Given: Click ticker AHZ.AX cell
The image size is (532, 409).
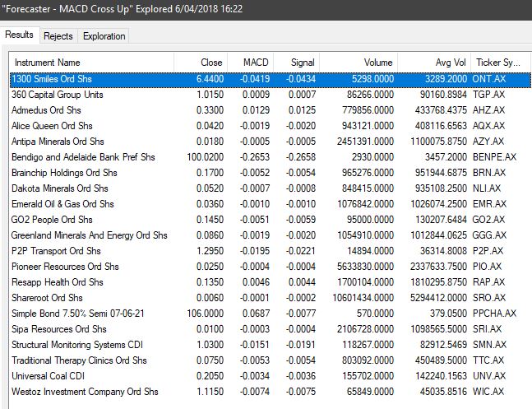Looking at the screenshot, I should tap(489, 110).
